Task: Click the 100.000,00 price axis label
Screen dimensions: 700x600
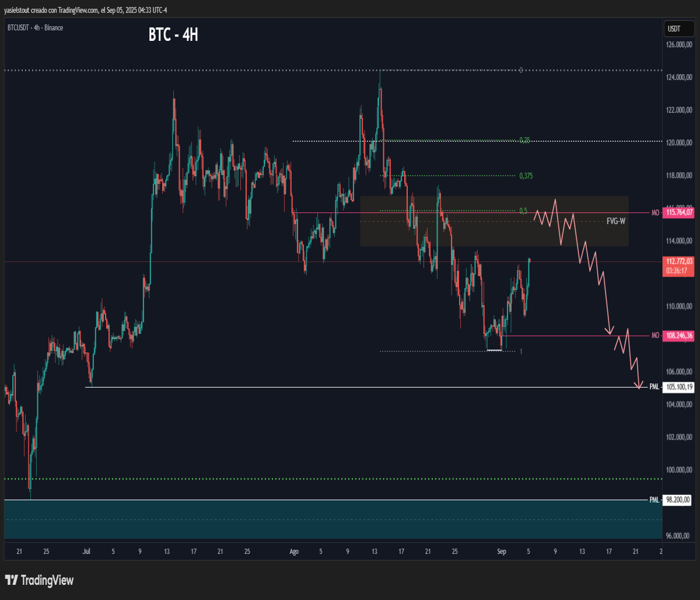Action: click(679, 470)
